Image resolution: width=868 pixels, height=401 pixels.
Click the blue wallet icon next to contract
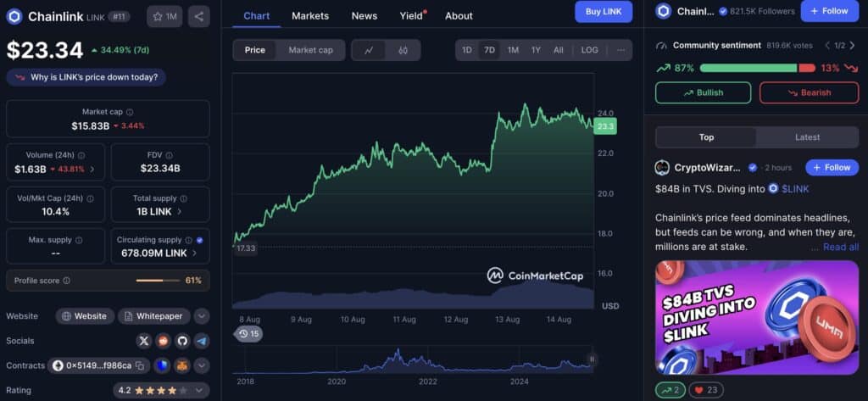[x=162, y=365]
